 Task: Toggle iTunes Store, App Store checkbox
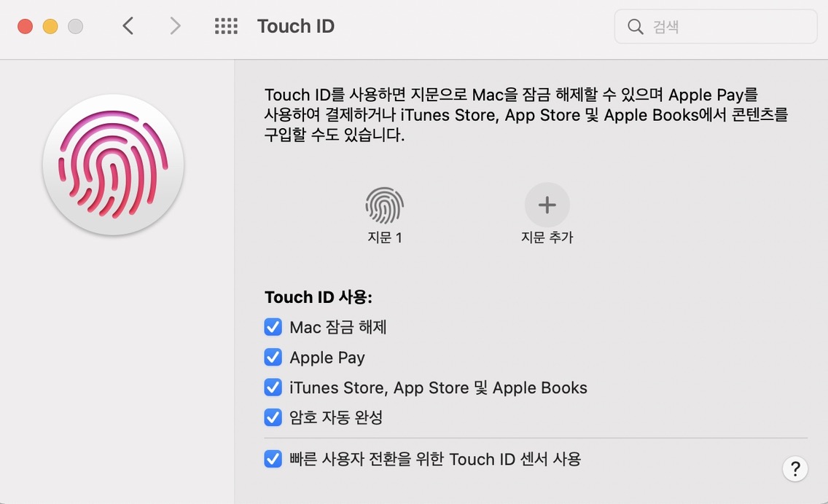pos(273,387)
